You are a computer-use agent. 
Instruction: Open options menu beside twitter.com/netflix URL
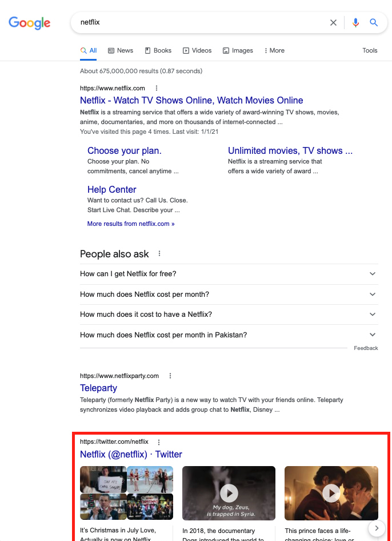159,442
